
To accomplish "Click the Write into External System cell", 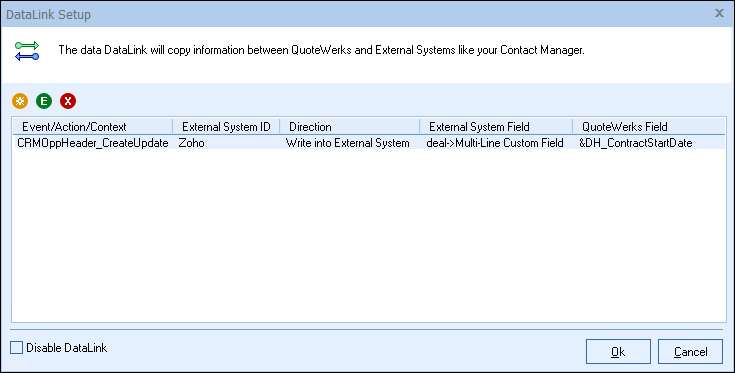I will [347, 143].
